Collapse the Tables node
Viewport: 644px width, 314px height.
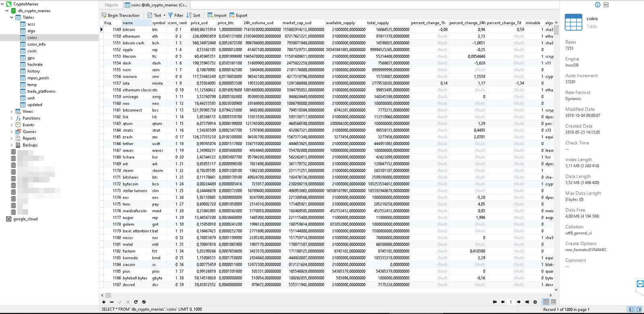12,17
